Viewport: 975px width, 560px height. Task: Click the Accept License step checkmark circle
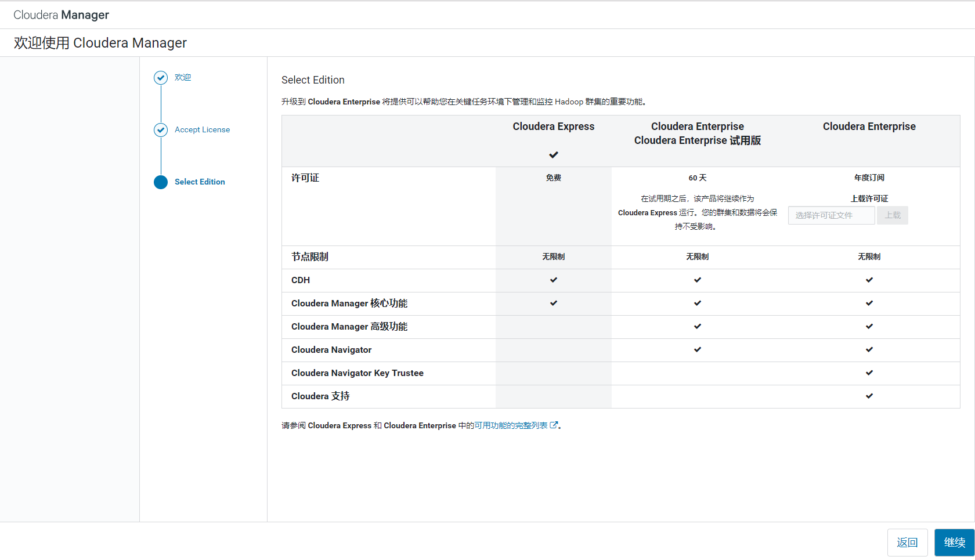pos(161,130)
